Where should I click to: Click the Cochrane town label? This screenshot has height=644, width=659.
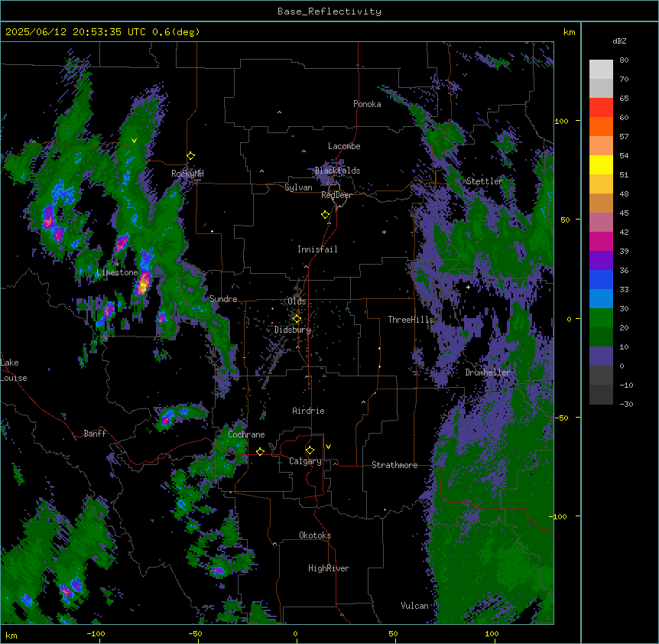point(246,434)
